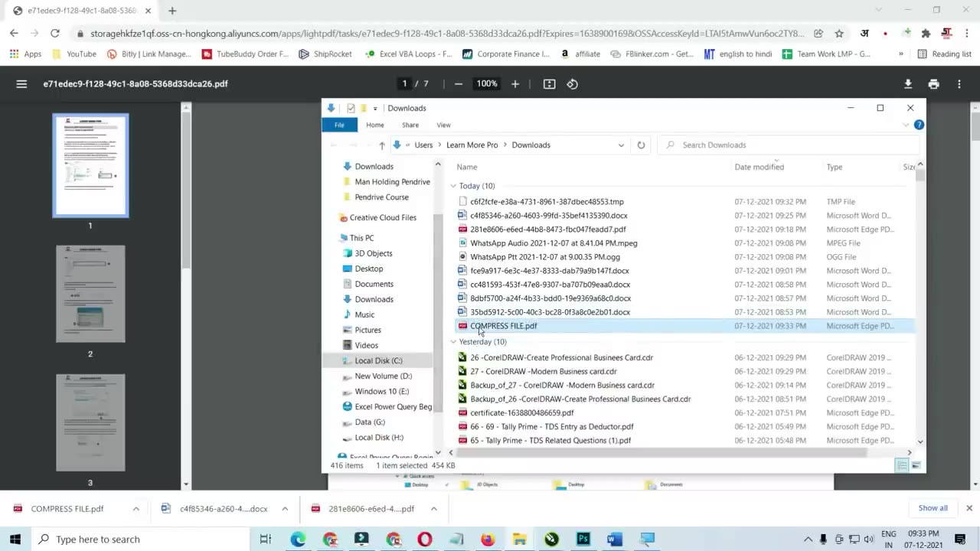Select Local Disk (C:) in navigation pane
This screenshot has height=551, width=980.
[x=378, y=360]
